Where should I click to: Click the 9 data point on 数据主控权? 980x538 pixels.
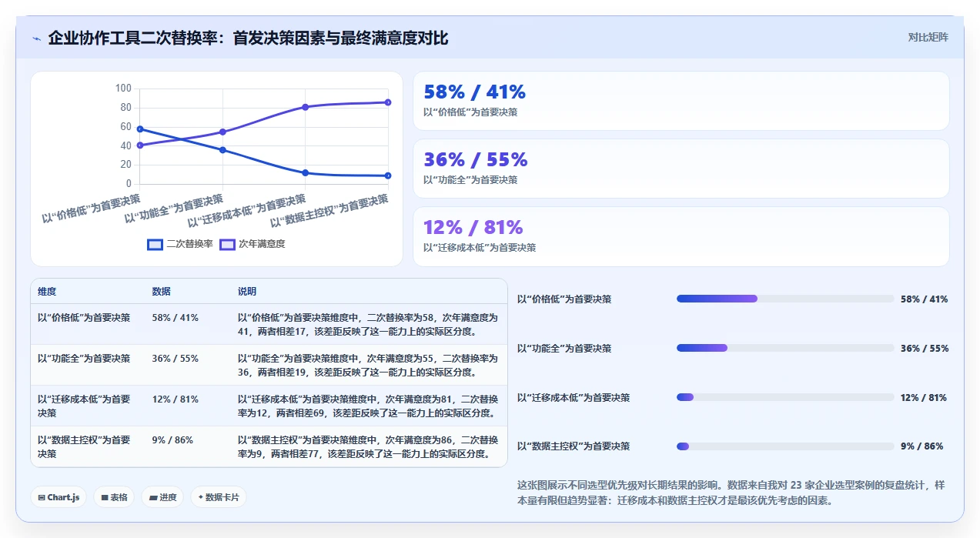pyautogui.click(x=388, y=175)
